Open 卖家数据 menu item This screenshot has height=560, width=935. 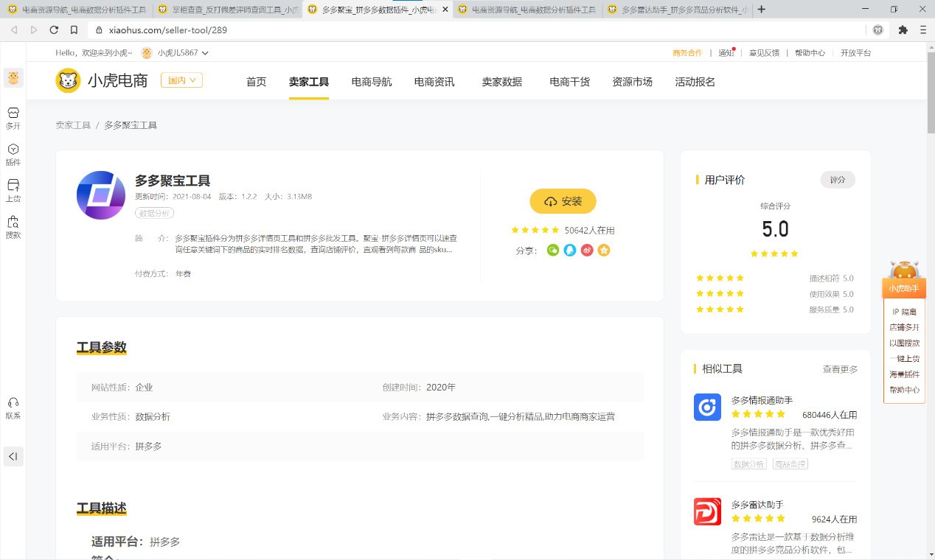tap(502, 82)
